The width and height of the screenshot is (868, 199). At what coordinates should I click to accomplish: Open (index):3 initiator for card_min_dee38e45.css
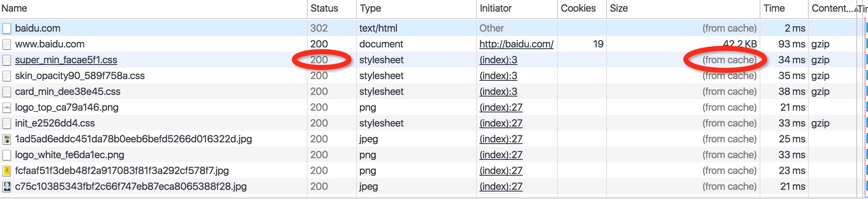498,92
